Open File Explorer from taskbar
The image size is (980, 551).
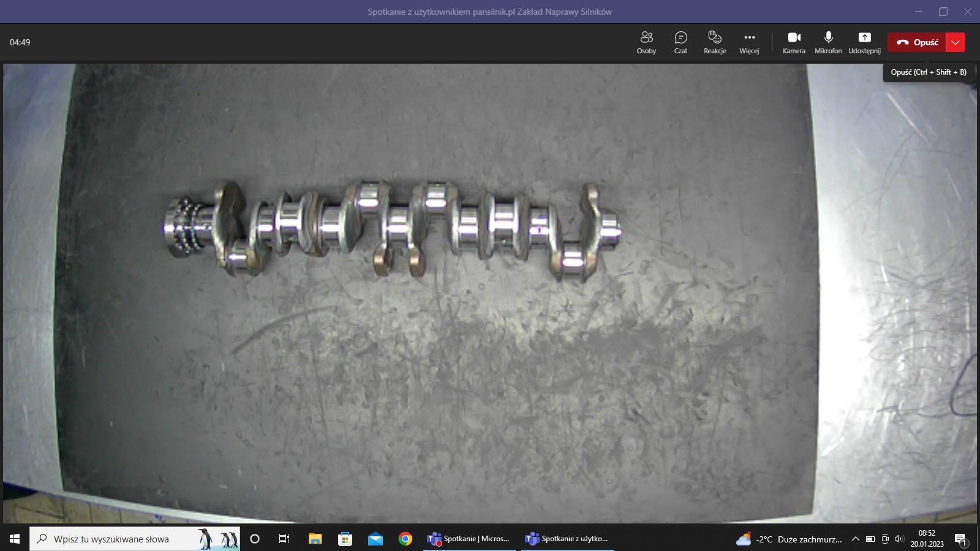coord(315,539)
